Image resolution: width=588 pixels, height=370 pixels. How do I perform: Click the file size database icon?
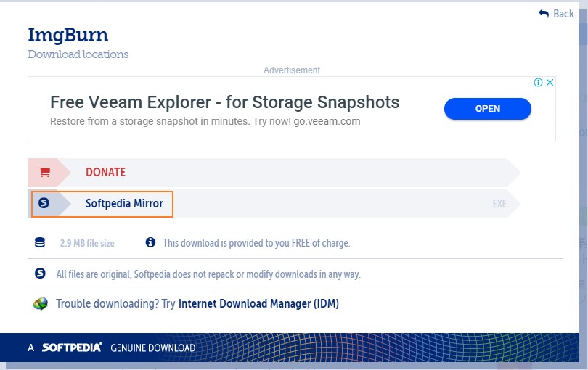pos(40,242)
